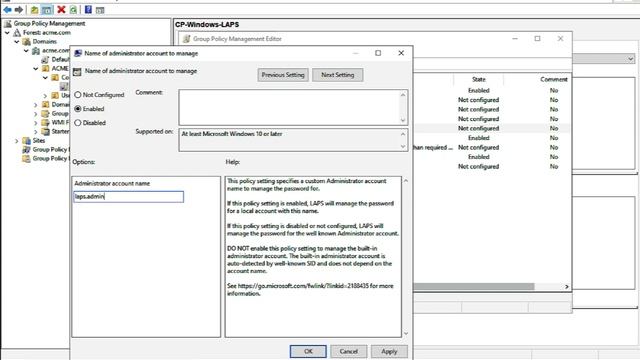This screenshot has width=640, height=360.
Task: Maximize the administrator account name dialog
Action: click(x=378, y=53)
